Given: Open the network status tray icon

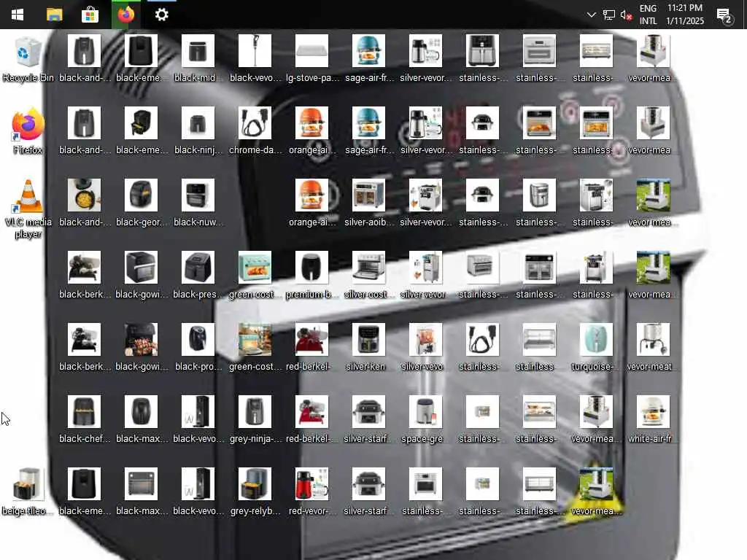Looking at the screenshot, I should click(608, 15).
